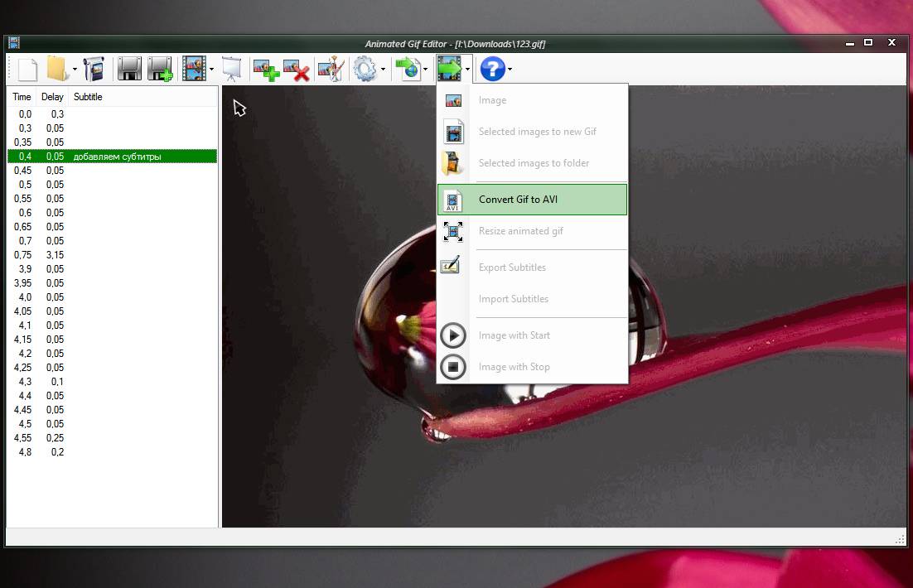Click the Save As floppy with green plus
Image resolution: width=913 pixels, height=588 pixels.
tap(160, 70)
